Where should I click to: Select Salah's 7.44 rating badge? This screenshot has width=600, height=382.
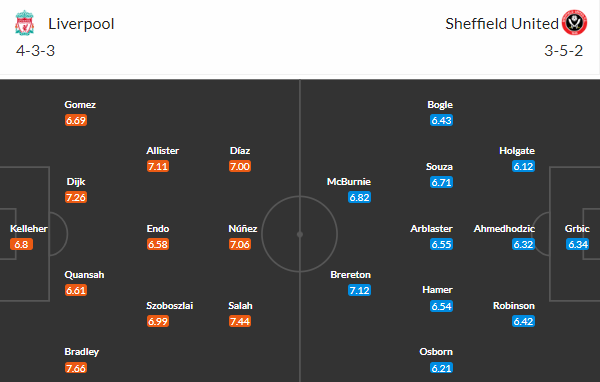click(240, 321)
